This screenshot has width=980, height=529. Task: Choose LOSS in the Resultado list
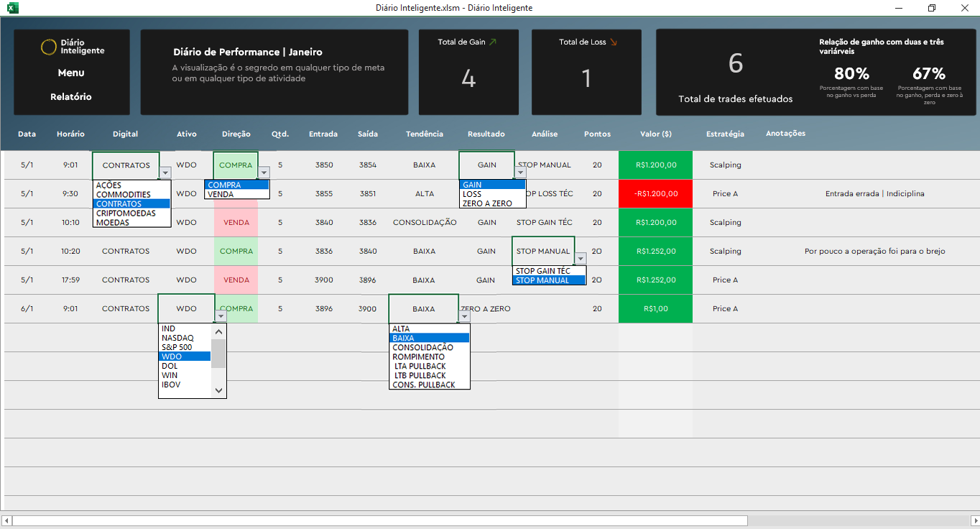point(493,195)
